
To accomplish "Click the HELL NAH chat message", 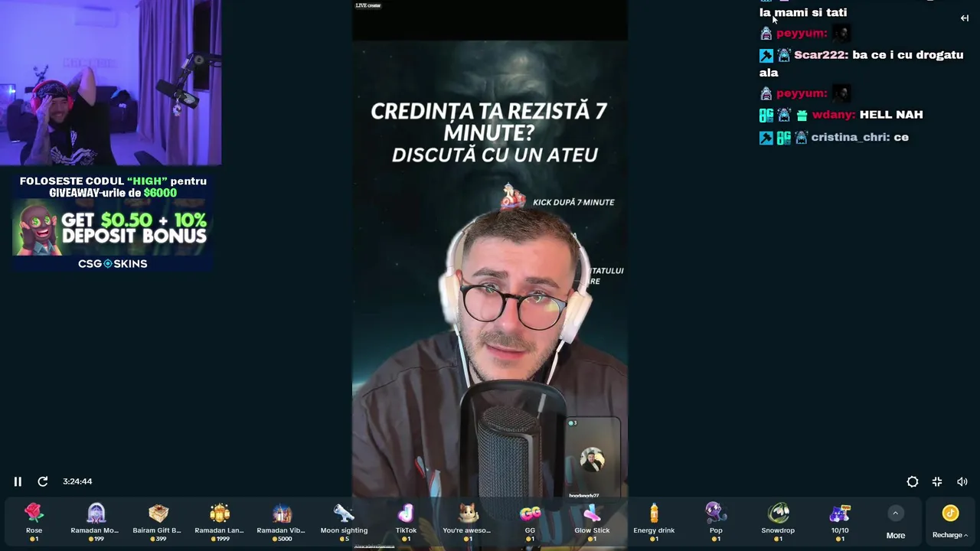I will coord(891,115).
